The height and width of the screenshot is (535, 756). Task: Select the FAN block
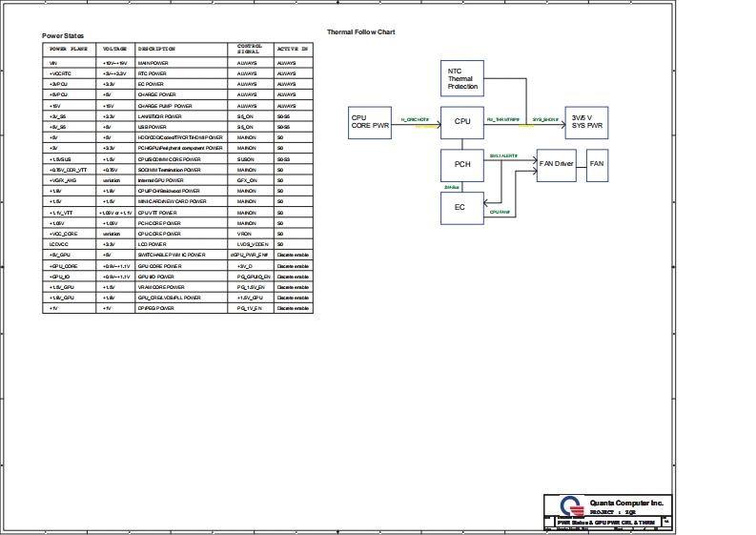(597, 164)
